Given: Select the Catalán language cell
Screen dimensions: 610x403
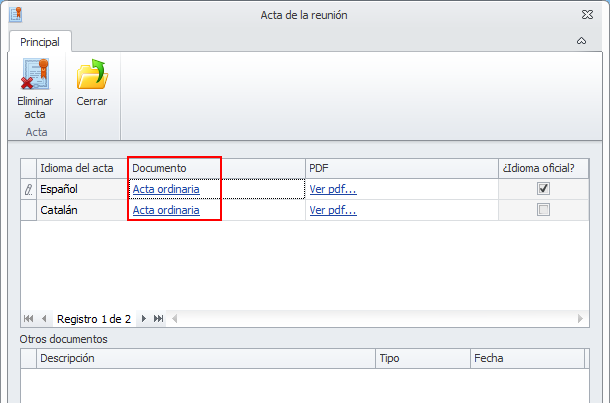Looking at the screenshot, I should click(82, 210).
